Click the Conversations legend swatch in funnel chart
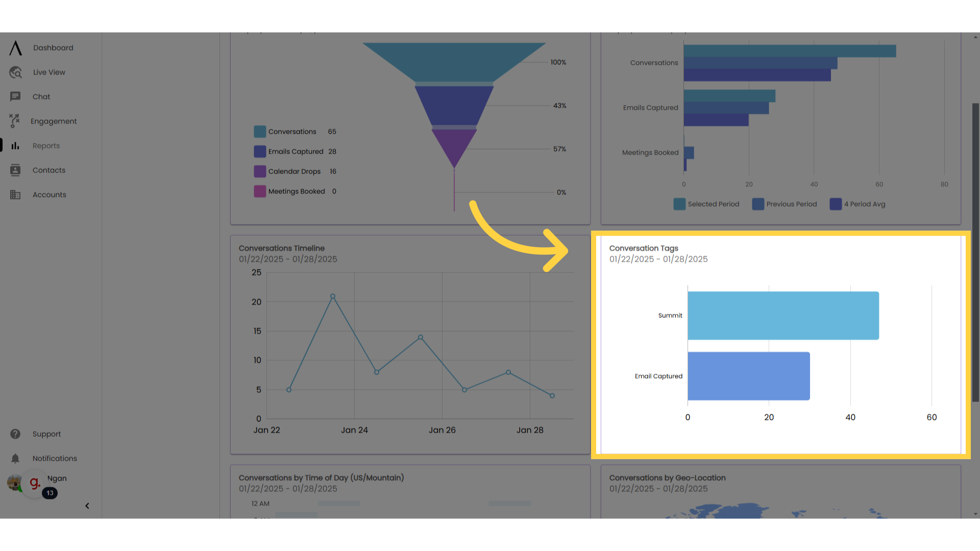The height and width of the screenshot is (551, 980). coord(260,131)
